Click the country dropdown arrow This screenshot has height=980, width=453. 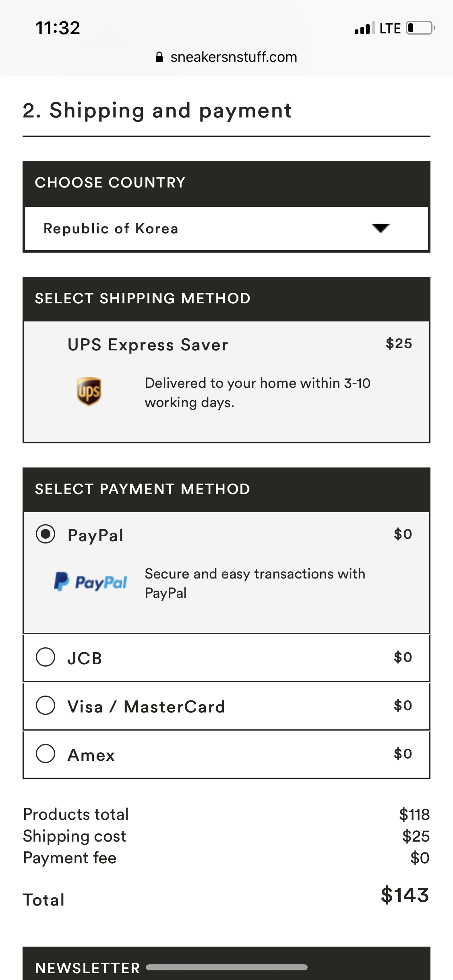pos(380,228)
